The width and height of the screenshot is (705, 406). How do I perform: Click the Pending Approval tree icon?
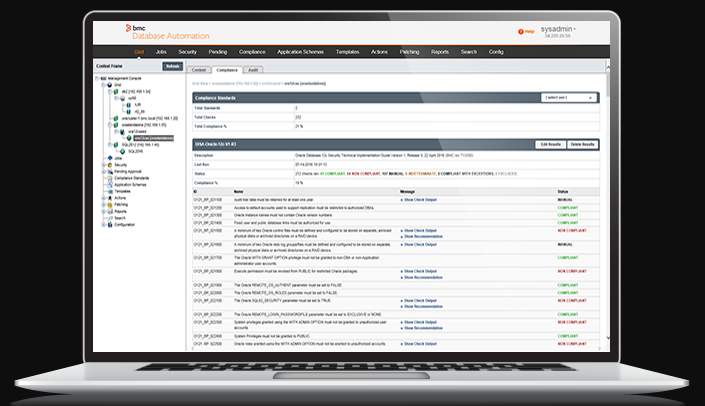pos(110,171)
